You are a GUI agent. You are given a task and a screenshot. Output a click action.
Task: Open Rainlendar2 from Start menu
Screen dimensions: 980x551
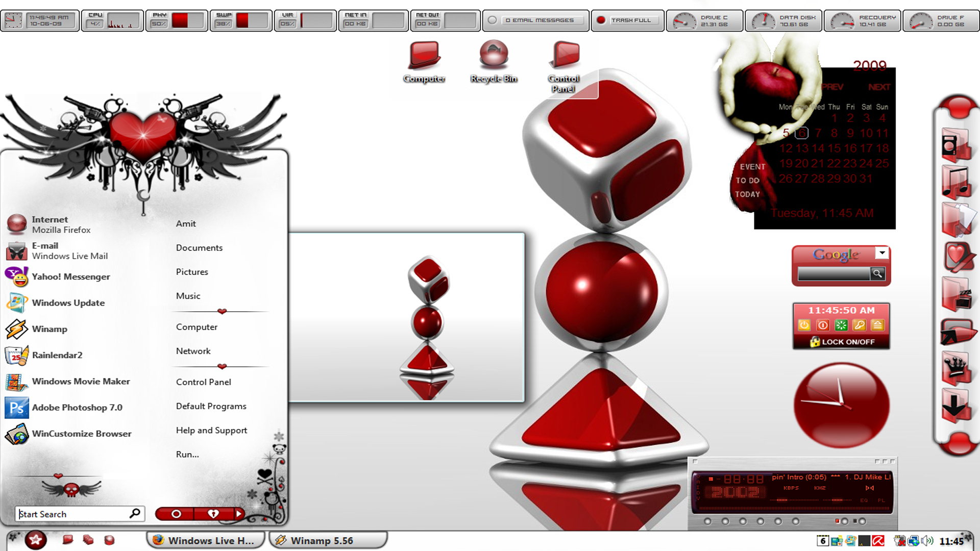point(43,355)
